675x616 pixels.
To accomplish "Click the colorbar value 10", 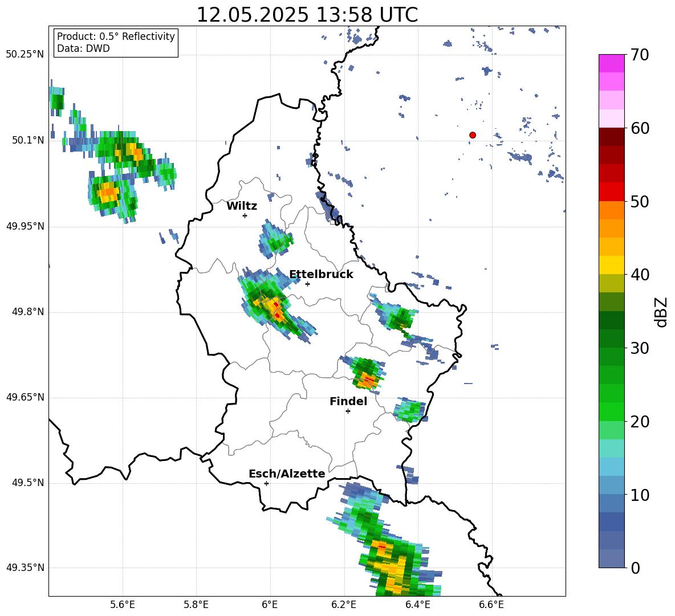I will (x=640, y=495).
